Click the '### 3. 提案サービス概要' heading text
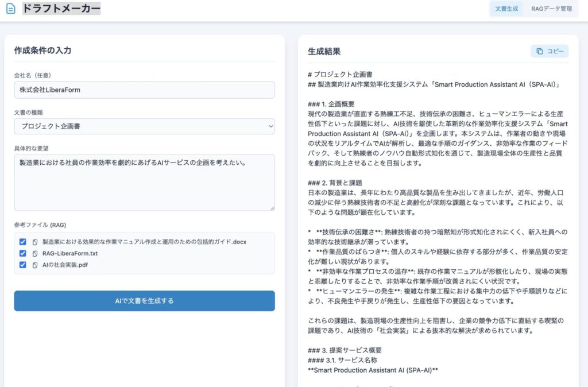Viewport: 588px width, 387px height. 345,350
